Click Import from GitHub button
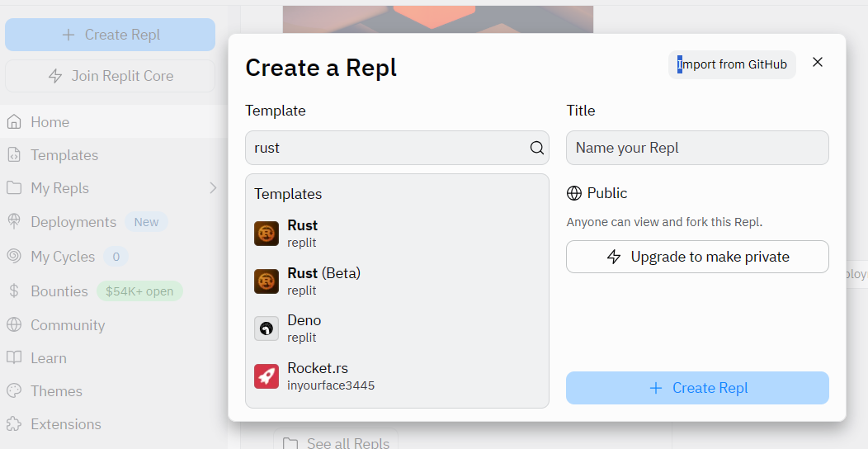Image resolution: width=868 pixels, height=449 pixels. [x=732, y=64]
